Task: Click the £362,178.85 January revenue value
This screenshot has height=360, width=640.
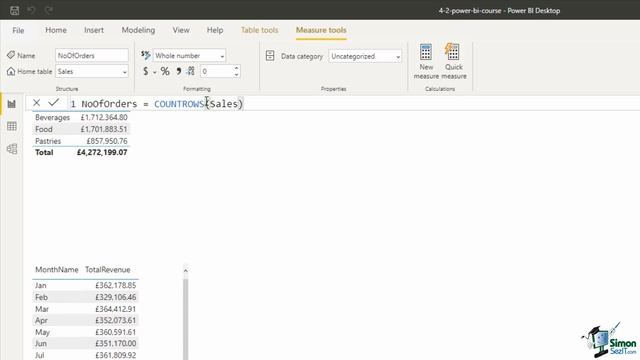Action: pyautogui.click(x=116, y=285)
